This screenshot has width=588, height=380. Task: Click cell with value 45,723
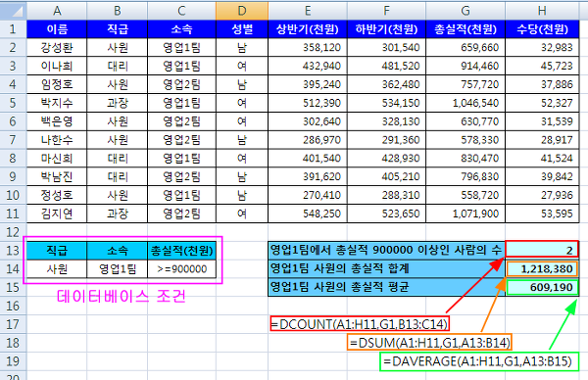[x=542, y=66]
